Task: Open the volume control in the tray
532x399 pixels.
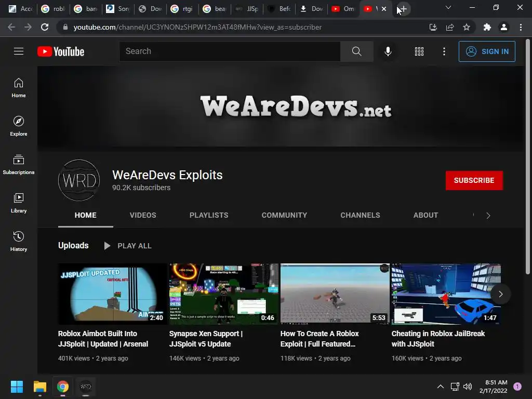Action: coord(468,387)
